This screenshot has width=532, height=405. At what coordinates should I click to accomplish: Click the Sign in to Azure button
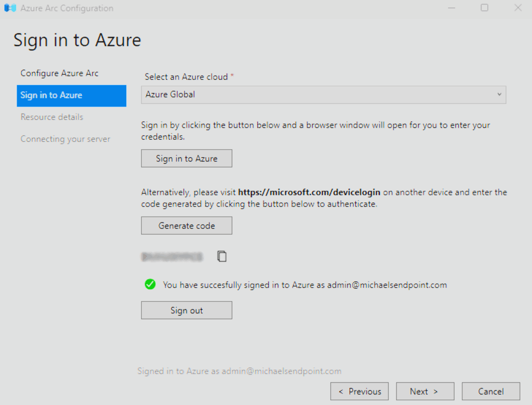pos(187,158)
